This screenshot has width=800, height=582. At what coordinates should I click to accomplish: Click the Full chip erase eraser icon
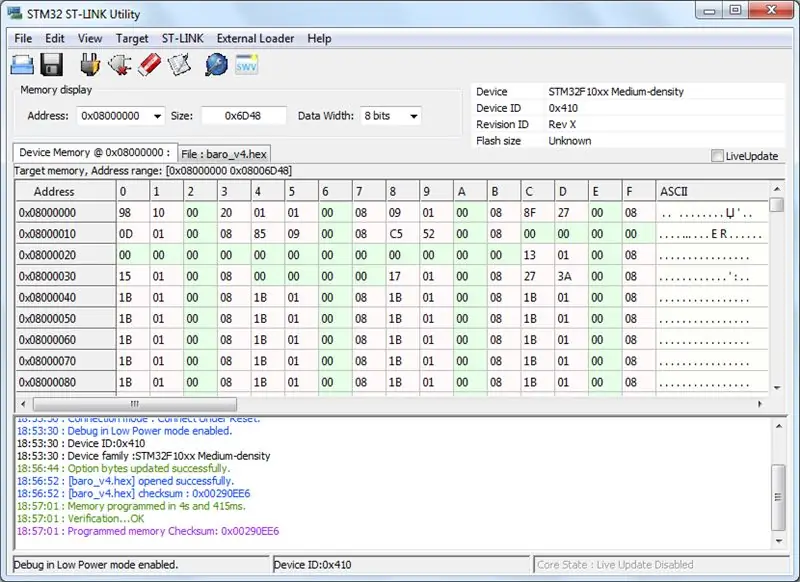tap(149, 65)
